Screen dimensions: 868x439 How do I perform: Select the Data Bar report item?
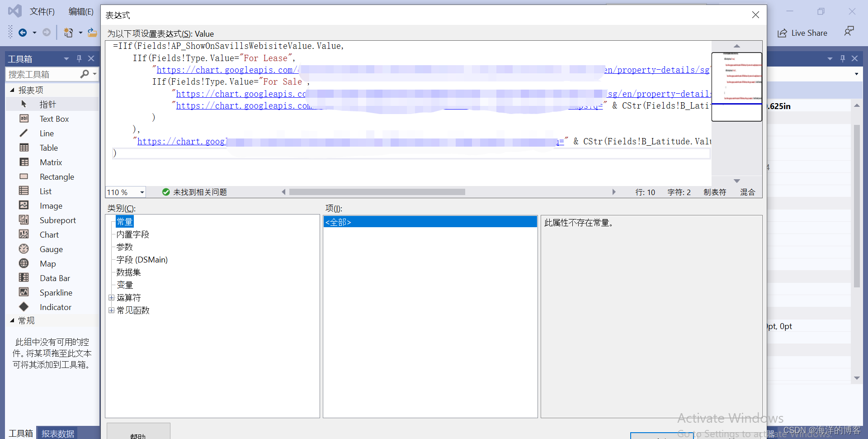54,278
